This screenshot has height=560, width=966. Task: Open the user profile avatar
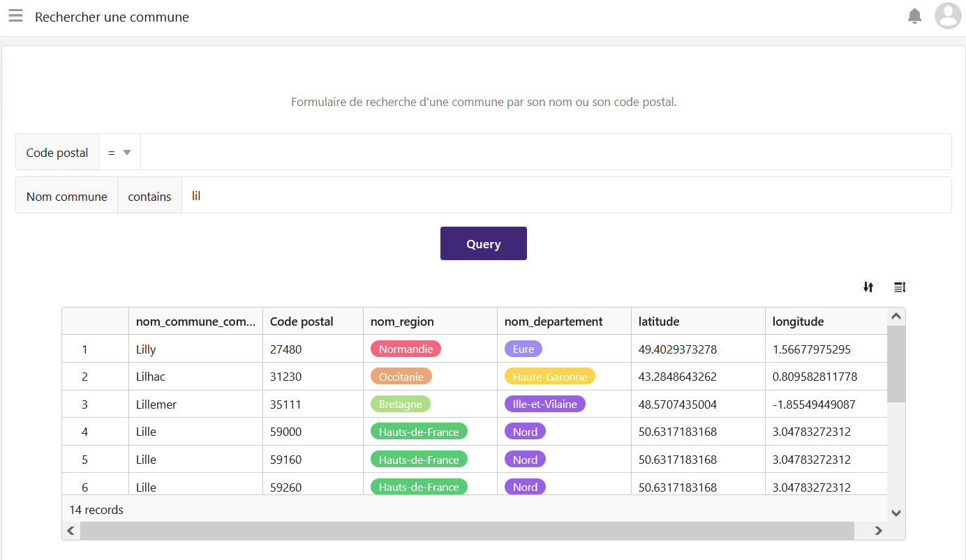[948, 15]
